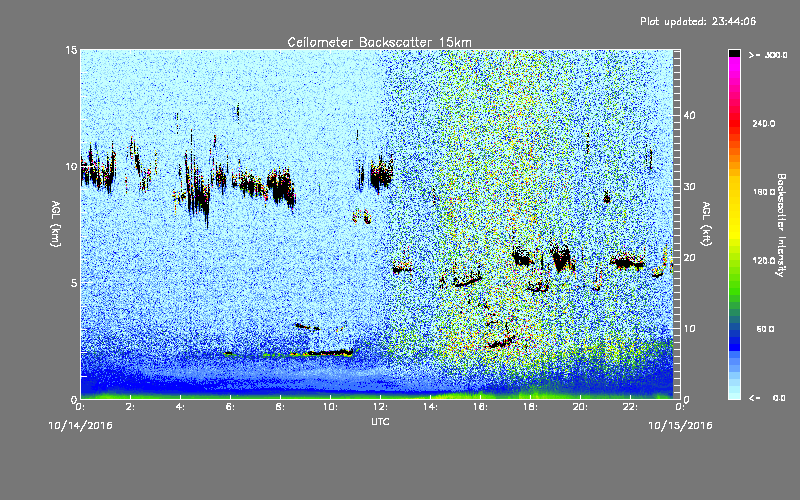Click the 18: hour tick label

pyautogui.click(x=530, y=407)
